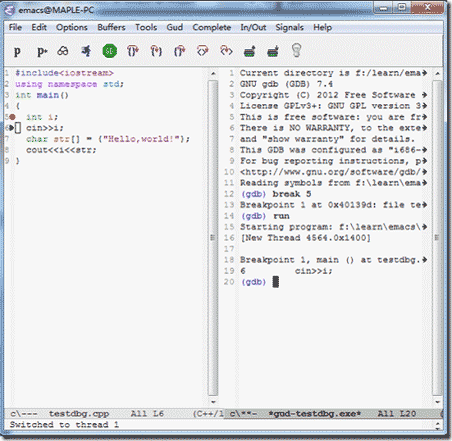The height and width of the screenshot is (441, 452).
Task: Open the Signals menu
Action: pyautogui.click(x=289, y=27)
